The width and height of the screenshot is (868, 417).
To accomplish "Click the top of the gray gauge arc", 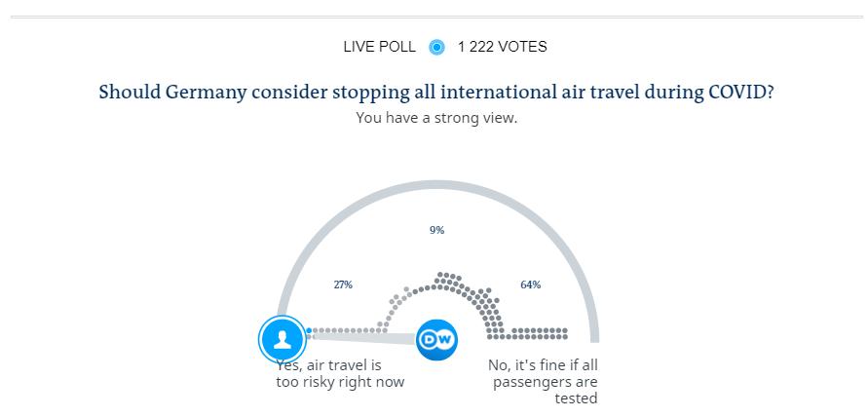I will point(436,185).
